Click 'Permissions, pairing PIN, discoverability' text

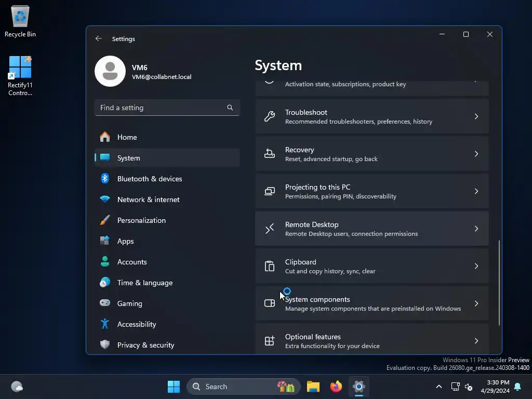click(341, 196)
